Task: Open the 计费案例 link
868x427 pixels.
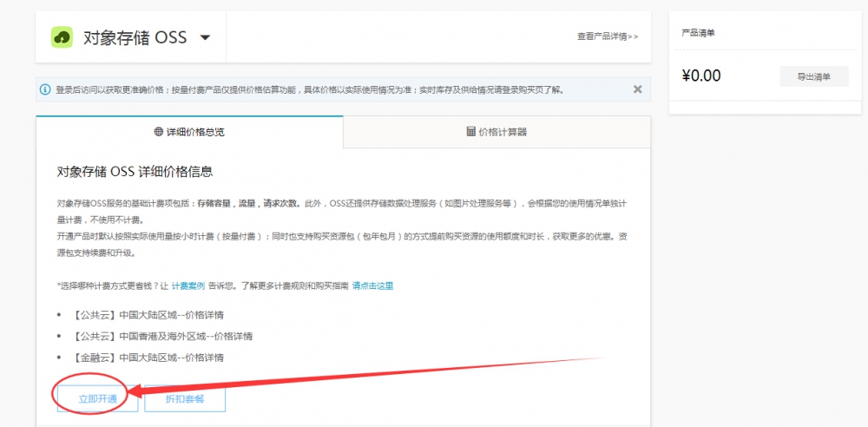Action: pyautogui.click(x=188, y=286)
